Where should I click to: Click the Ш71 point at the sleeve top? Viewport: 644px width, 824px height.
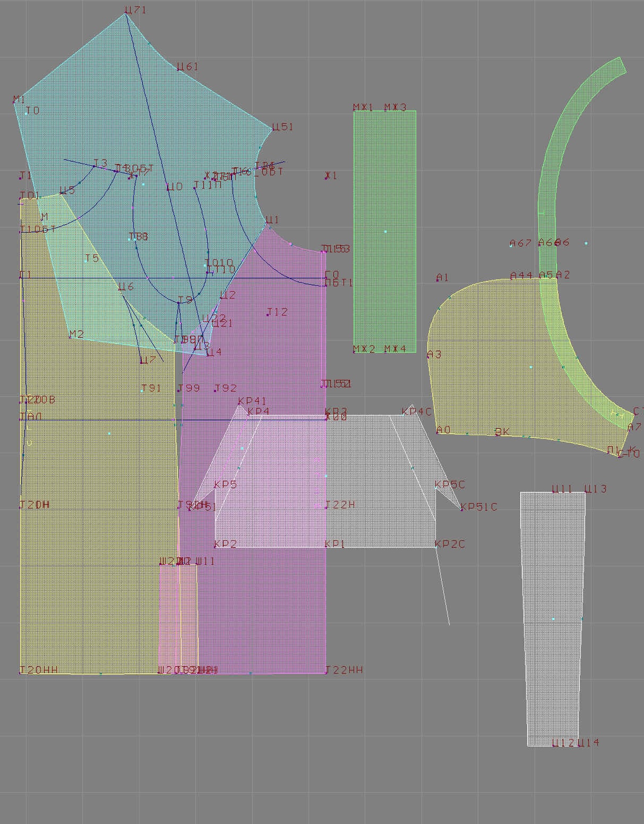[126, 14]
